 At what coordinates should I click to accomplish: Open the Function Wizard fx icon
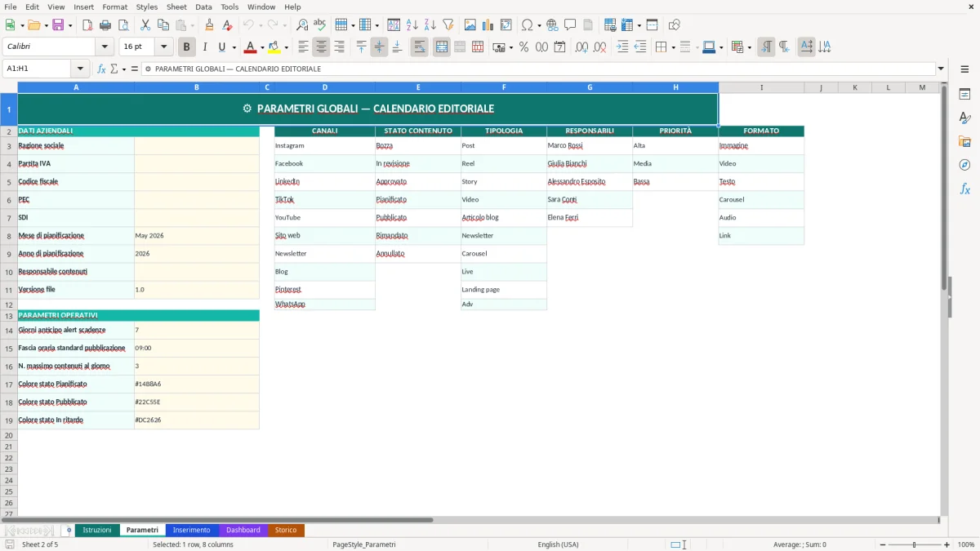(101, 69)
